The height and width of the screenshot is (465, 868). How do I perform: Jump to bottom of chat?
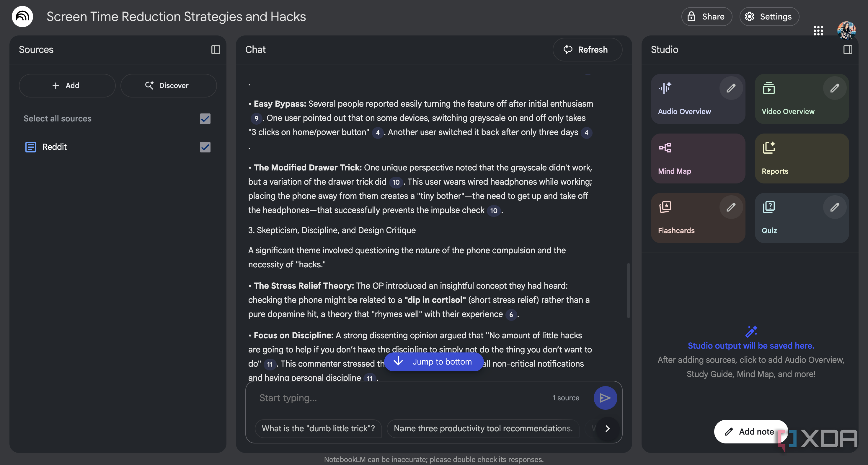tap(434, 362)
